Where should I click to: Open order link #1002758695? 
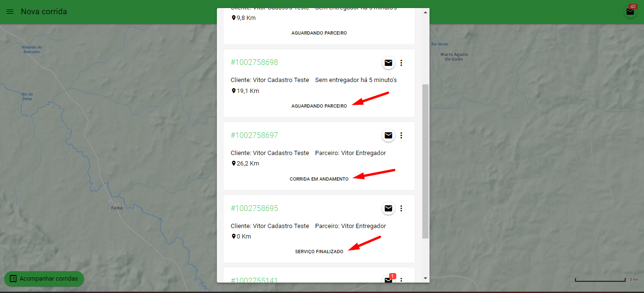coord(254,208)
